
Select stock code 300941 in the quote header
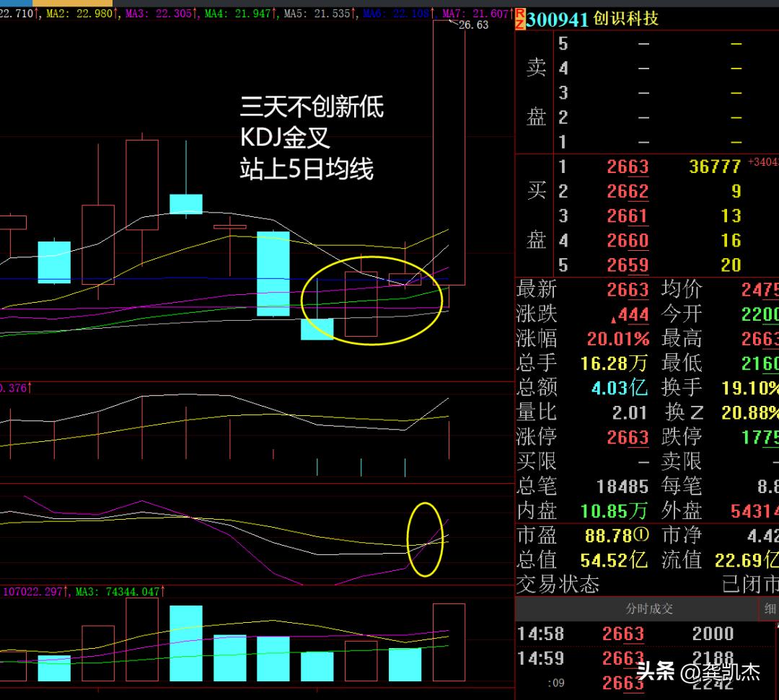pyautogui.click(x=558, y=19)
